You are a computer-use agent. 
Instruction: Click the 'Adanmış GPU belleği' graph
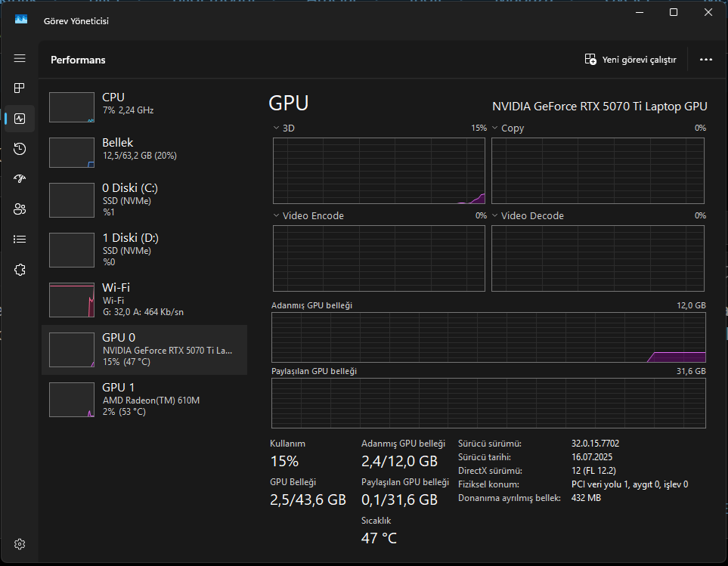pos(488,337)
